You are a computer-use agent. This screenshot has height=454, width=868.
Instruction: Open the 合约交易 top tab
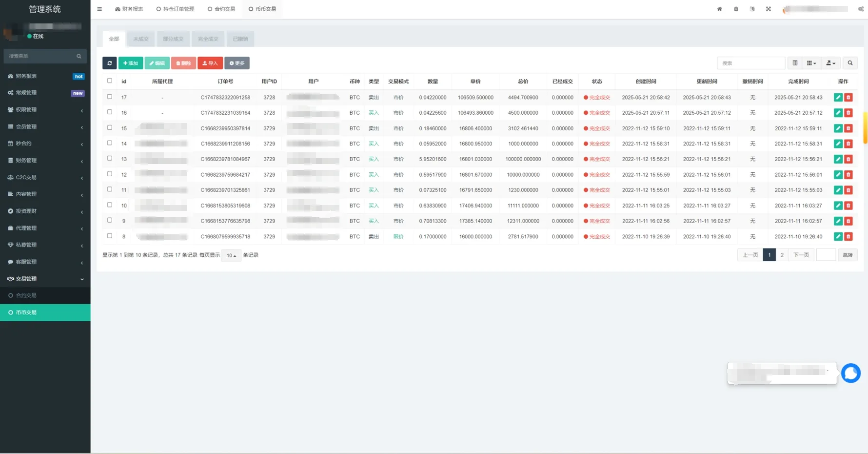(x=221, y=9)
